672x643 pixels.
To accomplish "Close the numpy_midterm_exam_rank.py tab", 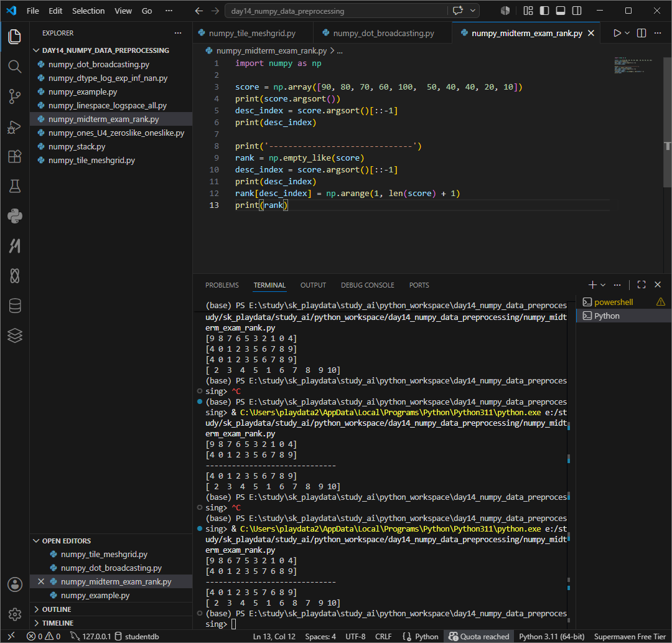I will click(x=591, y=33).
